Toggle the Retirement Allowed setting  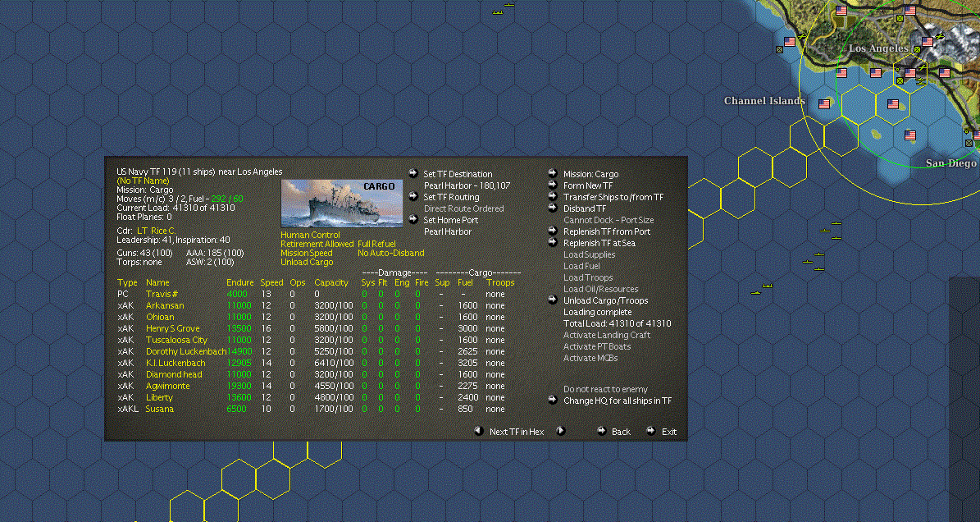point(317,244)
